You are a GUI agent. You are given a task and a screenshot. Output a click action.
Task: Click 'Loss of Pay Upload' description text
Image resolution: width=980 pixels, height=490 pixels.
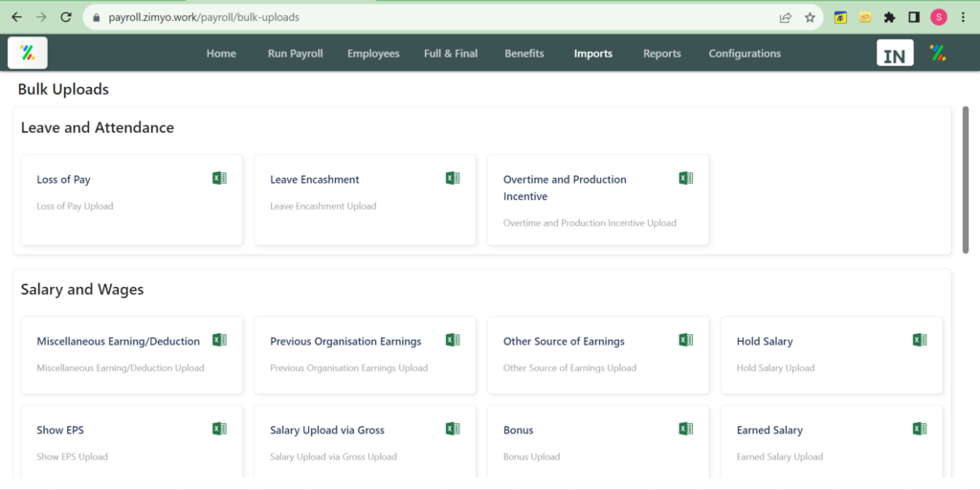75,206
